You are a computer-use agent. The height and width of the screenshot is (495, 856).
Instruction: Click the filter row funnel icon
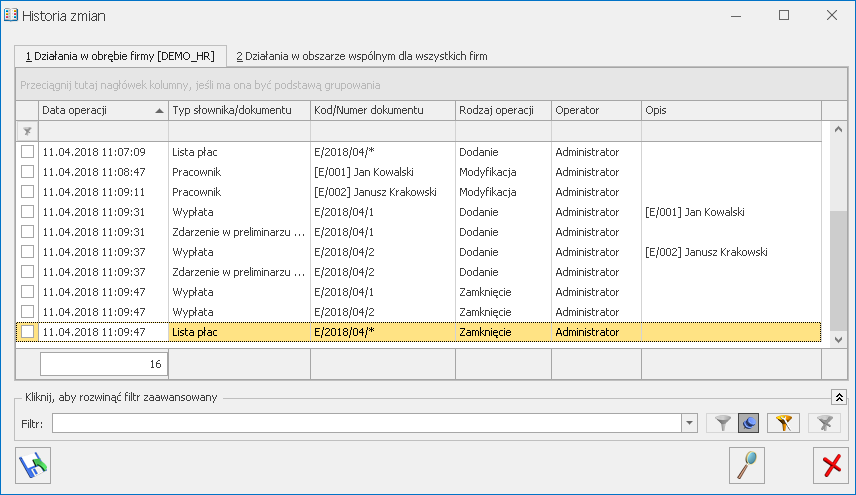[x=27, y=132]
